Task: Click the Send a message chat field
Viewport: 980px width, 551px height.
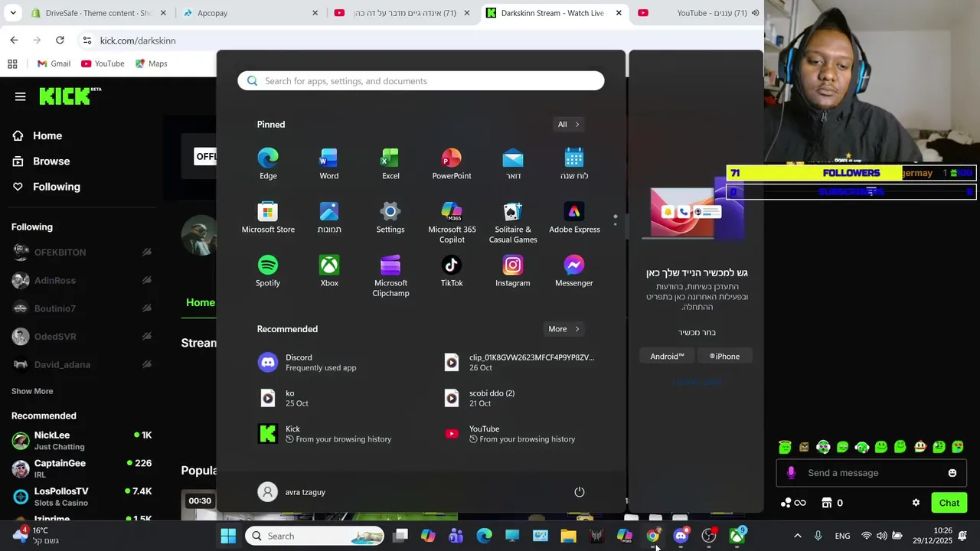Action: point(871,473)
